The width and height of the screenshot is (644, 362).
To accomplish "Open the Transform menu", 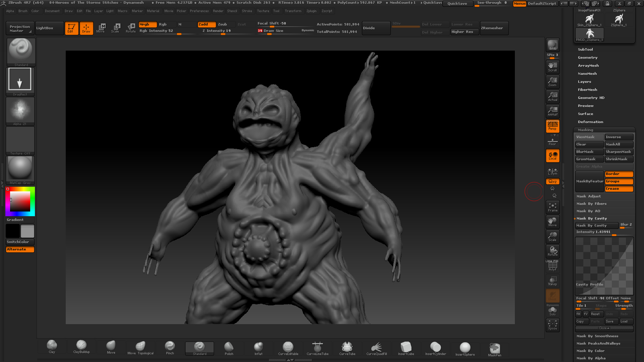I will click(293, 11).
